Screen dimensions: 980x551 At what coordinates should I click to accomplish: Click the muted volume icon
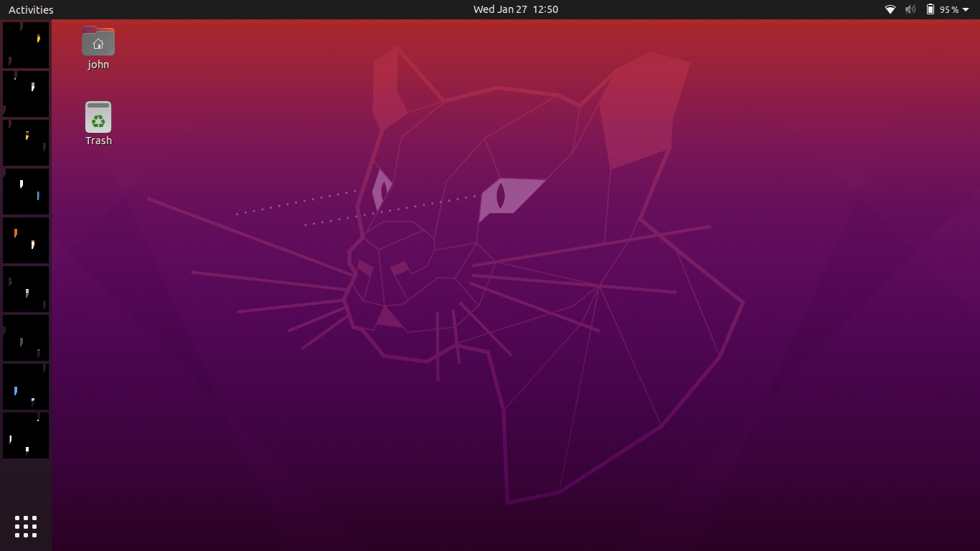pyautogui.click(x=910, y=9)
